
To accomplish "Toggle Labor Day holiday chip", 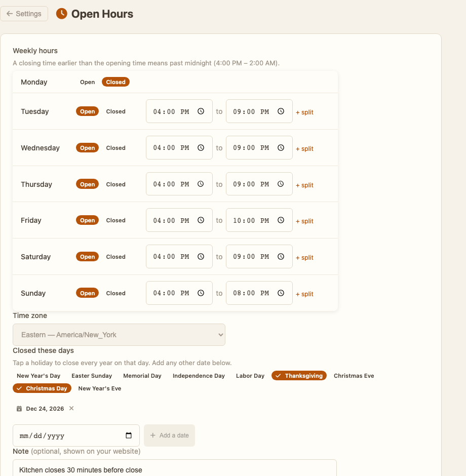I will [x=250, y=376].
